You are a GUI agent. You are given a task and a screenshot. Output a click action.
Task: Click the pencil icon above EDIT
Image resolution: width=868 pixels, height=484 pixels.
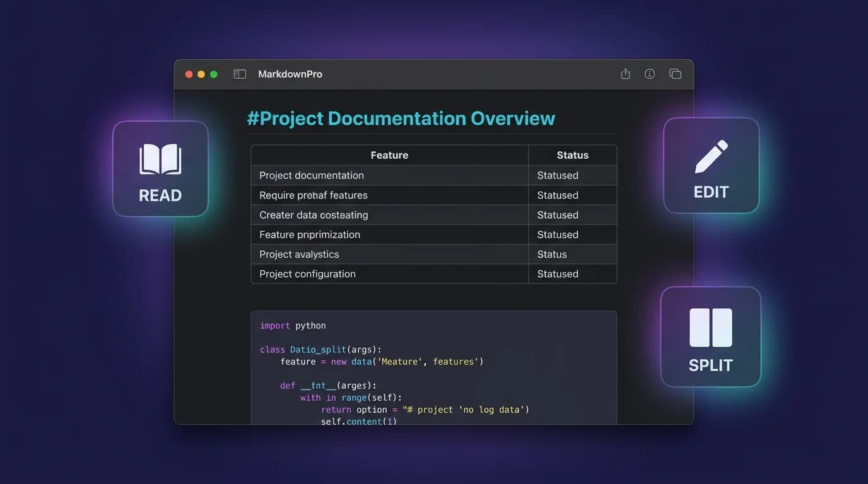(x=711, y=158)
